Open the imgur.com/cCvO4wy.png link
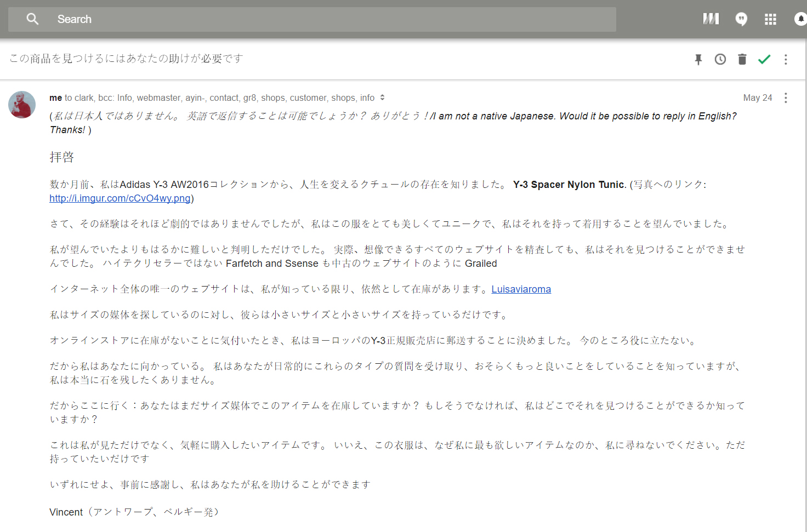 (120, 198)
